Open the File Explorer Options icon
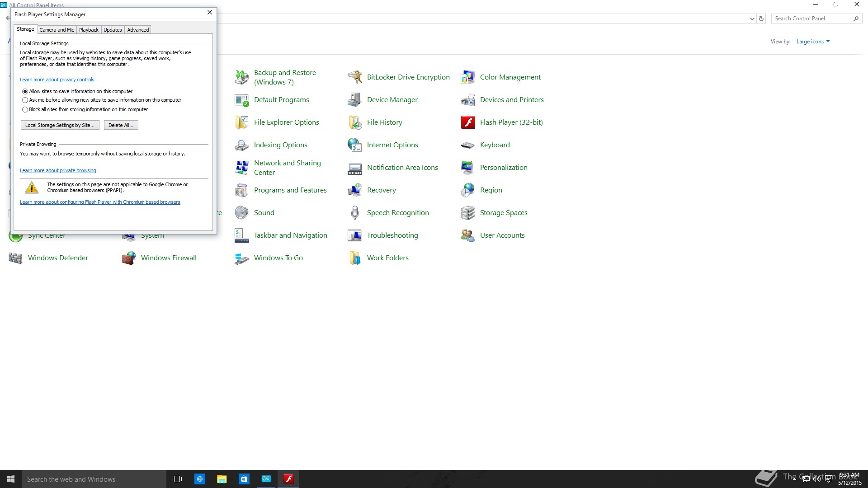This screenshot has height=488, width=868. 241,122
